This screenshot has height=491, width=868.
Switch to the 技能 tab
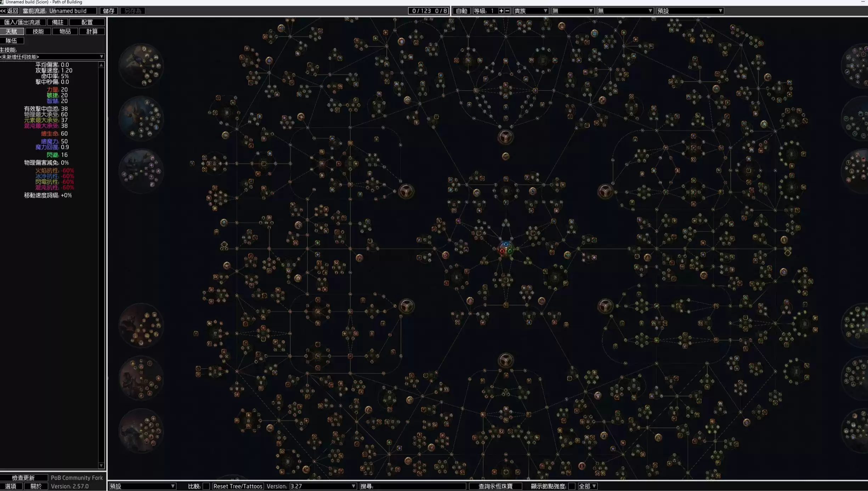[38, 32]
